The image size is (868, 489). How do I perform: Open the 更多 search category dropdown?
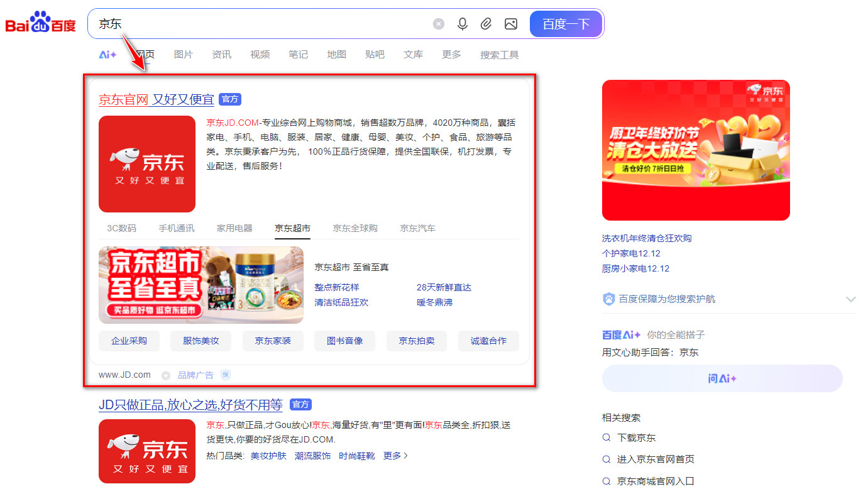(451, 55)
